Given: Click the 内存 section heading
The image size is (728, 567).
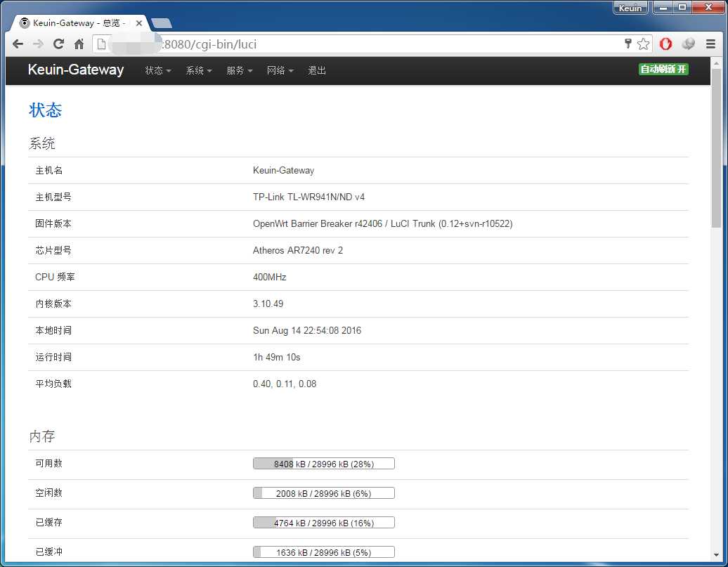Looking at the screenshot, I should (41, 436).
